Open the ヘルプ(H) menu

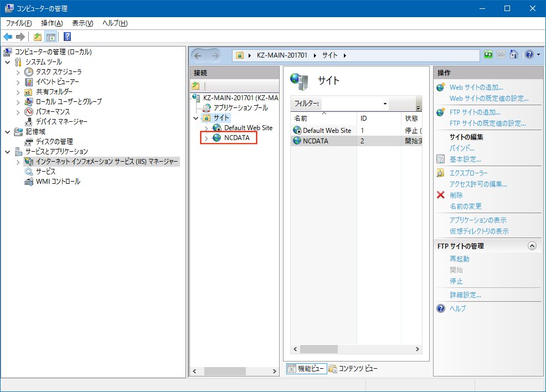click(115, 23)
